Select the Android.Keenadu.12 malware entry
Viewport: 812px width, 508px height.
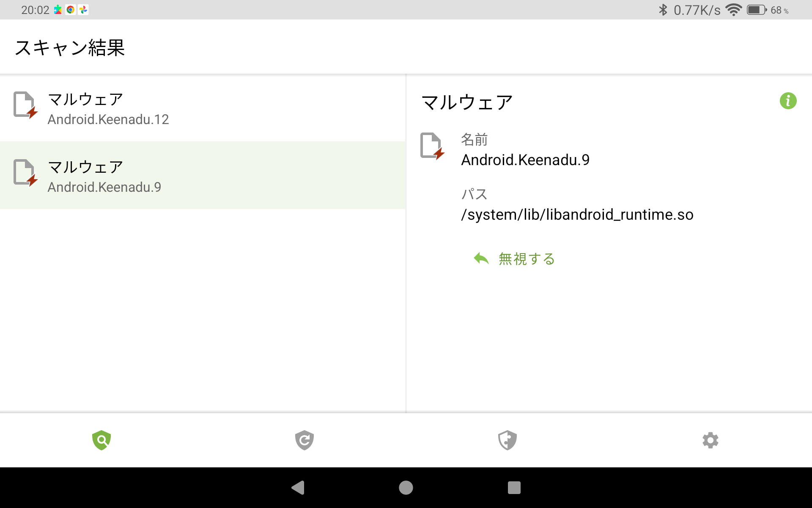pos(203,108)
